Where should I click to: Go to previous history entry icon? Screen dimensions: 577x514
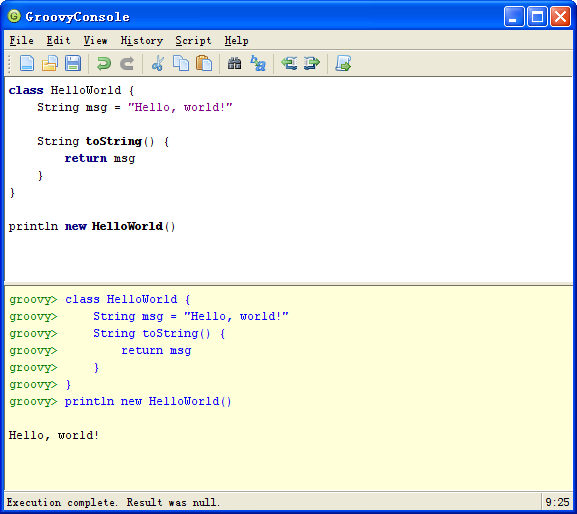(x=289, y=63)
